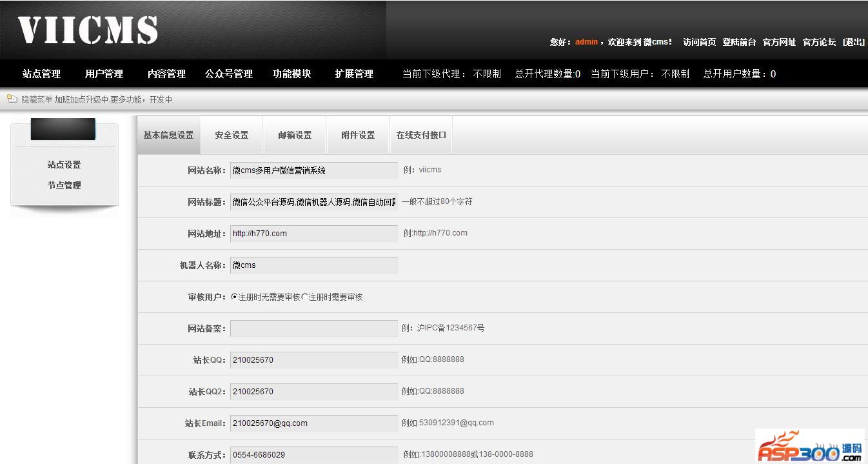Click the 站长QQ2 input field
Image resolution: width=868 pixels, height=464 pixels.
click(x=314, y=392)
